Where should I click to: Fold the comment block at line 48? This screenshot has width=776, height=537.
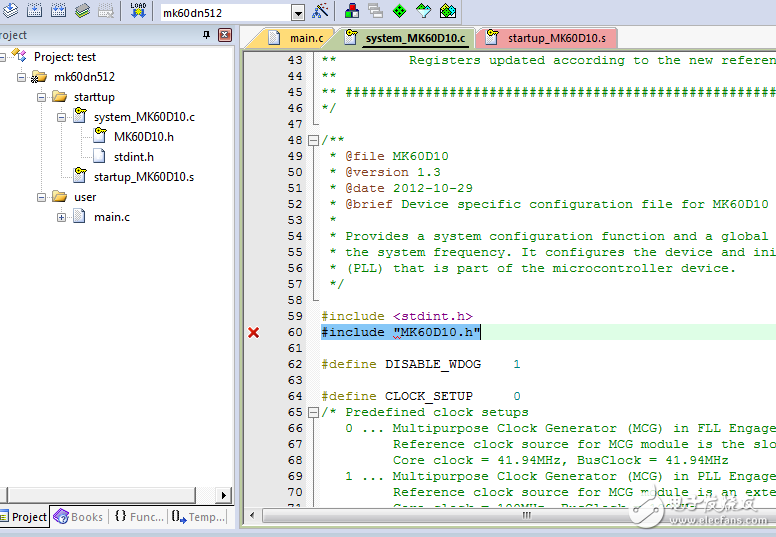click(x=313, y=140)
